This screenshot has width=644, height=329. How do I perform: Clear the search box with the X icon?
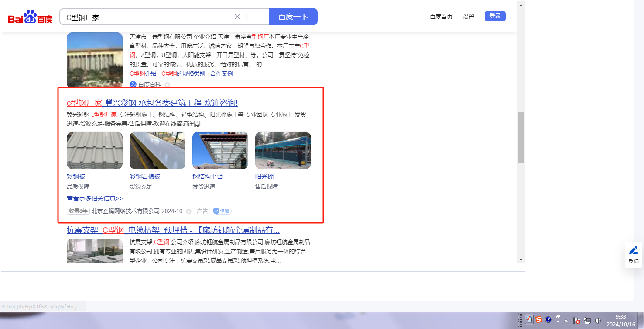point(237,17)
